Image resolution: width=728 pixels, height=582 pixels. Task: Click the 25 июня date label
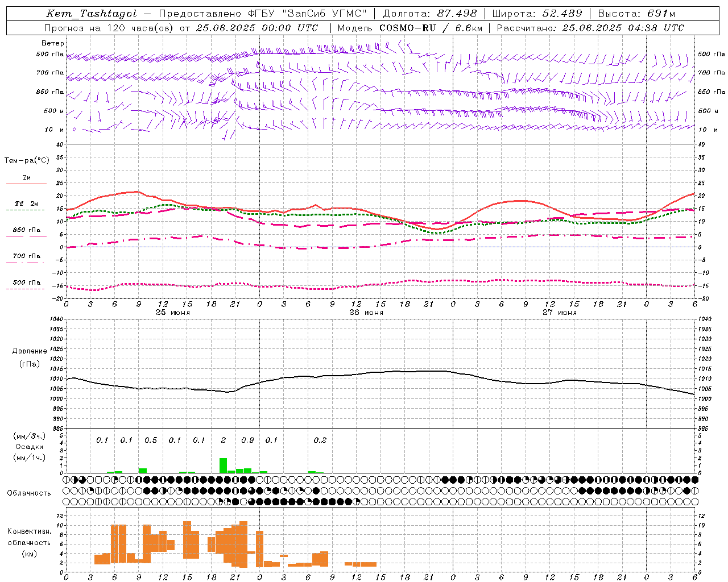click(x=173, y=313)
